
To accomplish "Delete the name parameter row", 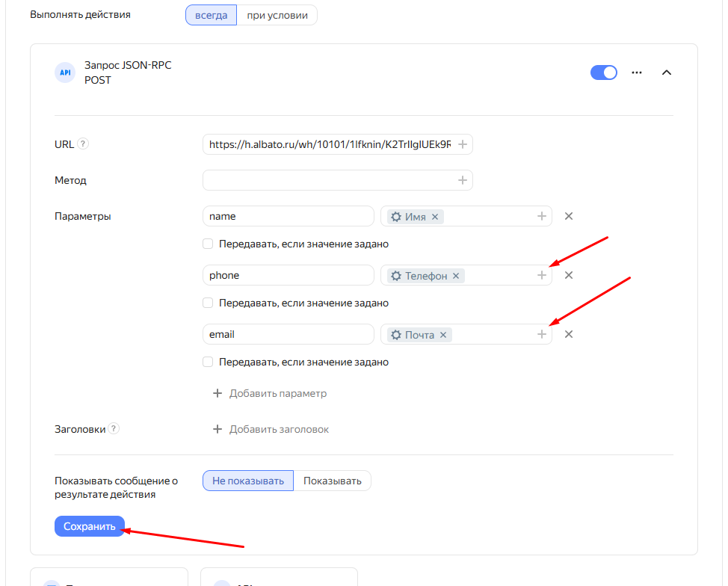I will tap(569, 217).
